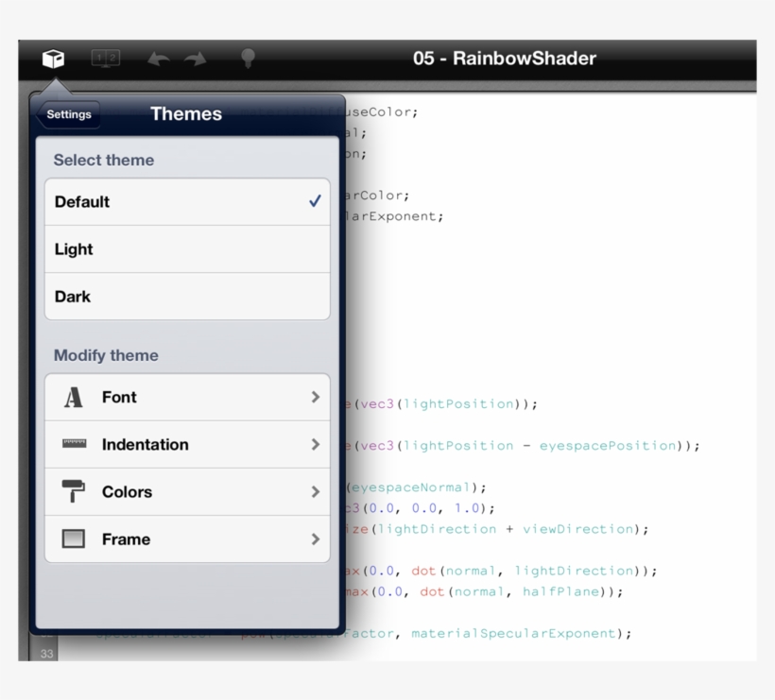Image resolution: width=775 pixels, height=700 pixels.
Task: Tap the box icon in the toolbar
Action: 54,59
